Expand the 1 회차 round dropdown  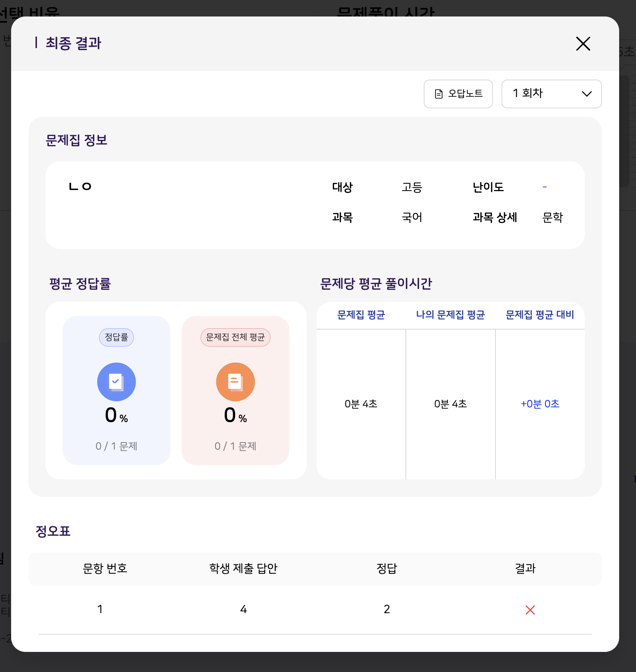click(x=551, y=94)
